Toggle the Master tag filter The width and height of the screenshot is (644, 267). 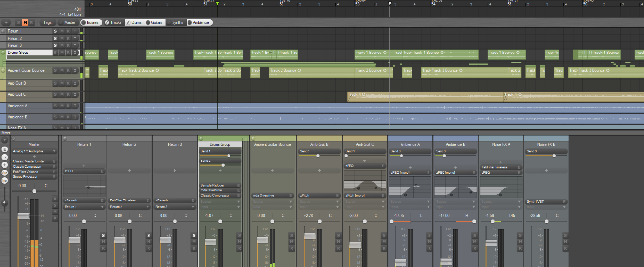67,22
